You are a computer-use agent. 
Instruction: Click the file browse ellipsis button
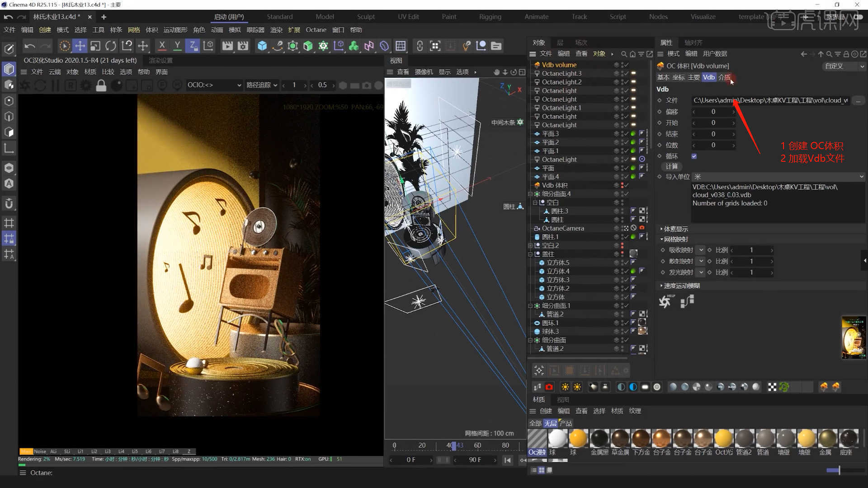pyautogui.click(x=858, y=100)
